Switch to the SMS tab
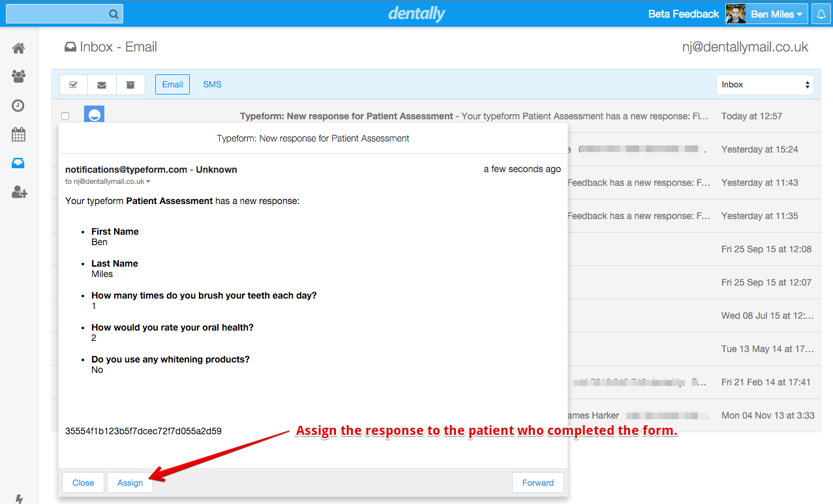Screen dimensions: 833x504 pos(212,85)
